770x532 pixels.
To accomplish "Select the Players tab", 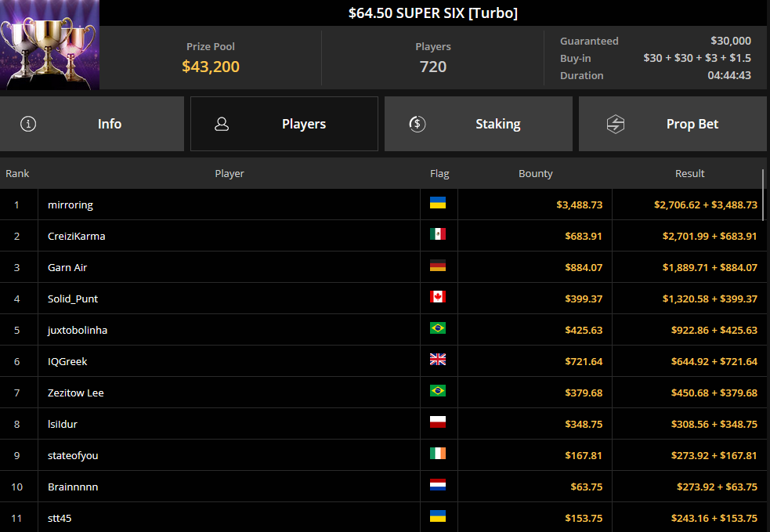I will (x=284, y=124).
